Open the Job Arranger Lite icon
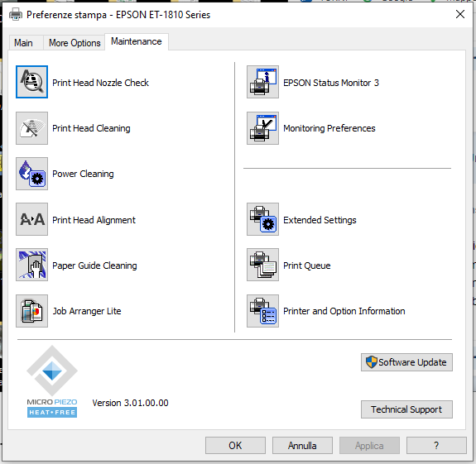 [x=32, y=311]
